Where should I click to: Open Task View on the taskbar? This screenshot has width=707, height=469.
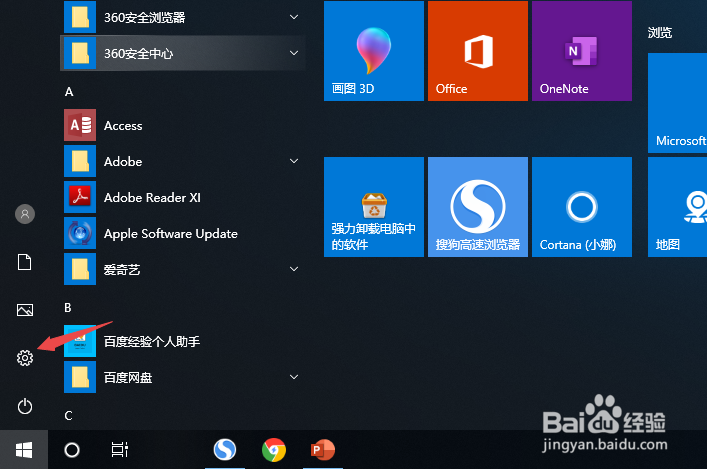click(x=119, y=450)
